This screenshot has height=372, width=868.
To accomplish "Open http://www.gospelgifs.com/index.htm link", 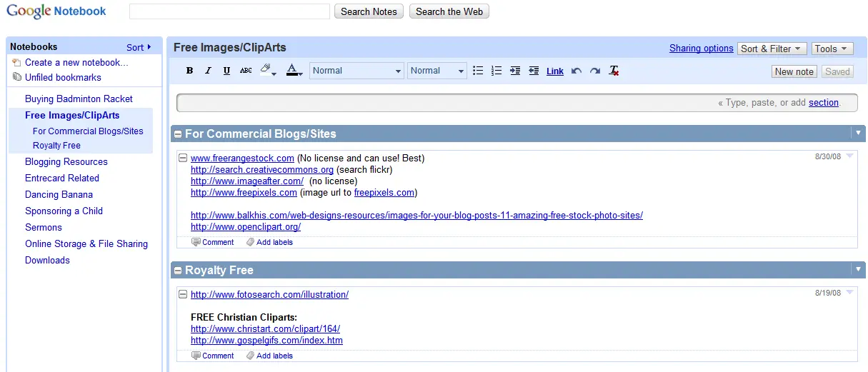I will click(x=266, y=341).
